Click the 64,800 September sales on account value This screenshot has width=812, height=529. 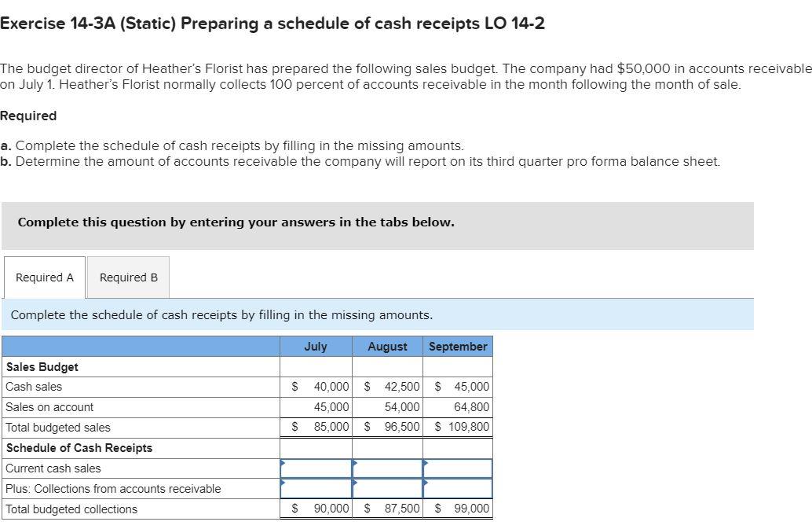471,407
